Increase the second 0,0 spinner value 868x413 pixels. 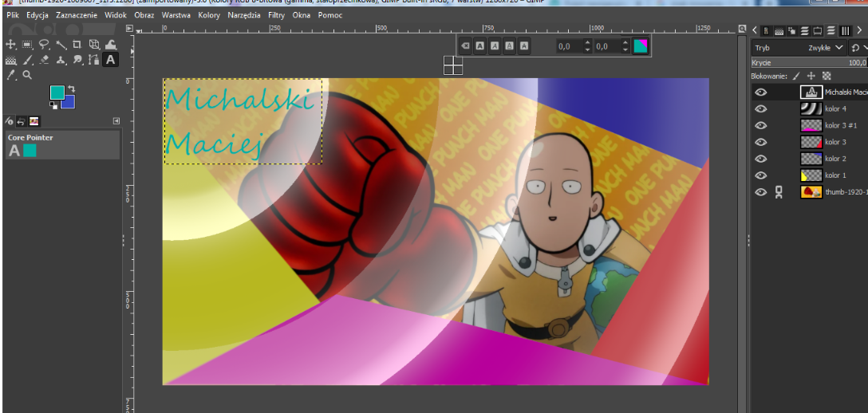[x=625, y=42]
